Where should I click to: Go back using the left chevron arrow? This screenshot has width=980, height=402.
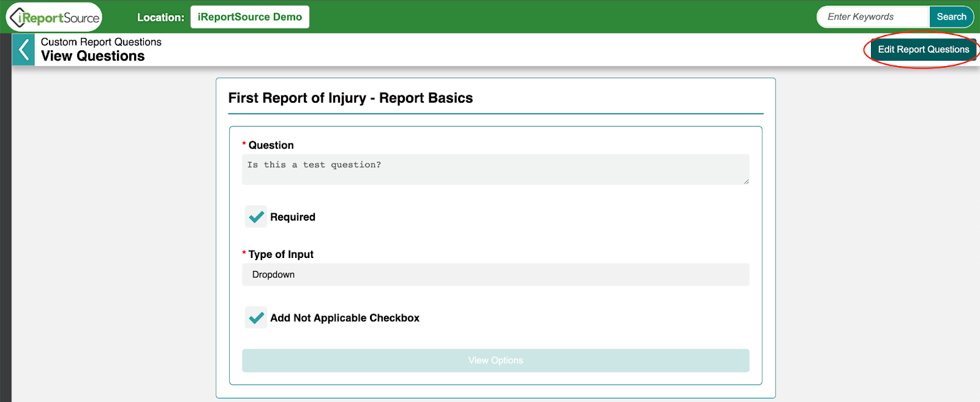23,50
